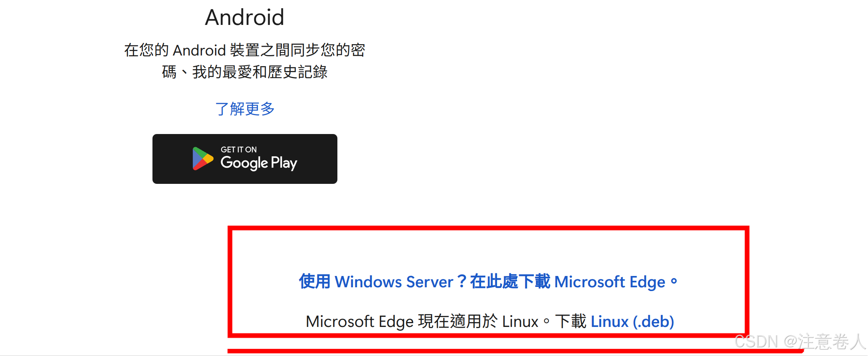
Task: Click the CSDN @注意卷人 watermark
Action: click(x=799, y=342)
